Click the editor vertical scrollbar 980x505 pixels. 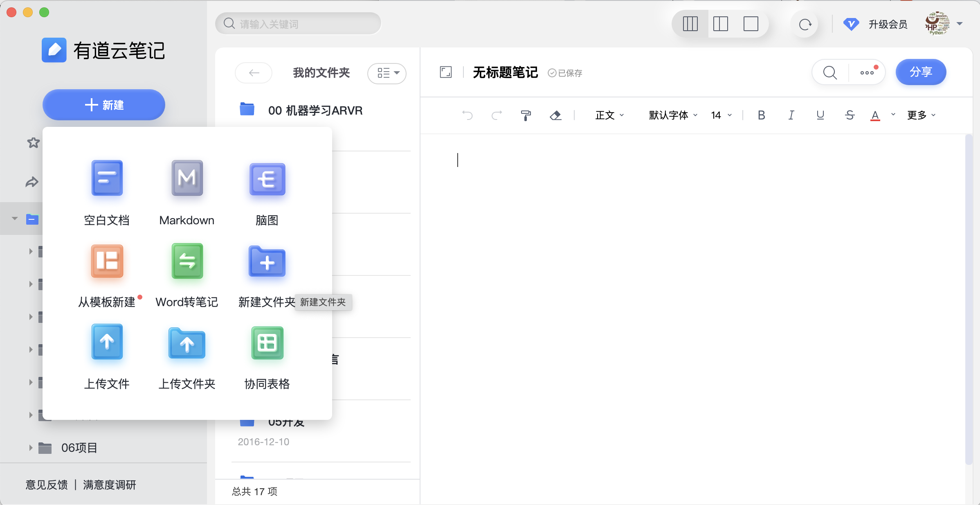[x=968, y=299]
